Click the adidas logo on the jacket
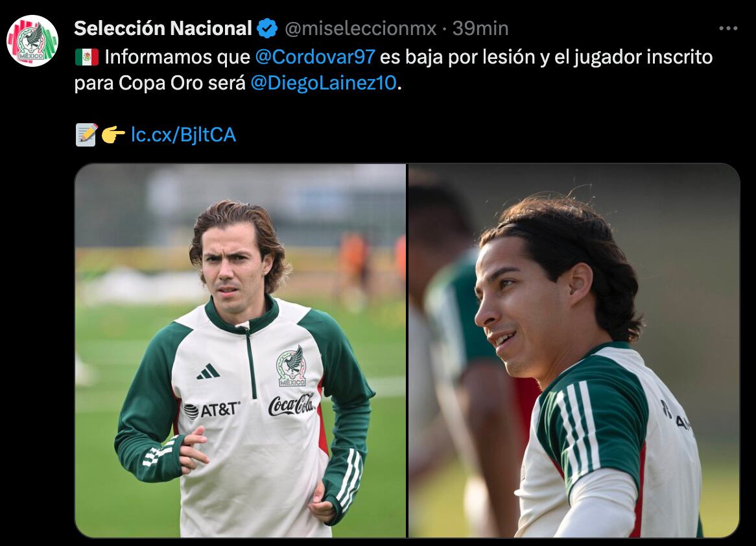 pos(208,371)
